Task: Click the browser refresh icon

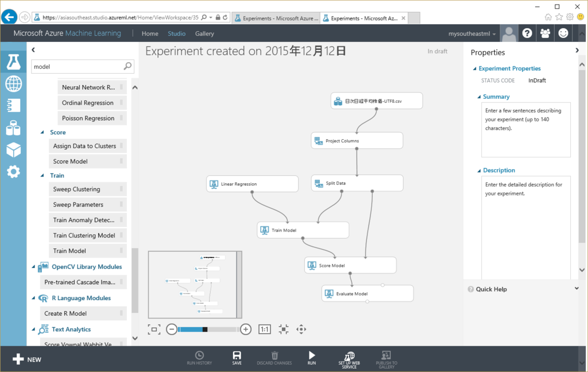Action: [225, 17]
